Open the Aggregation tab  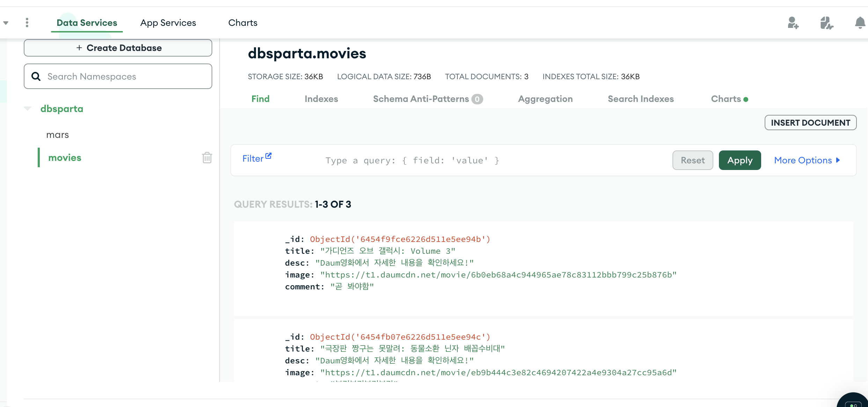pos(545,99)
